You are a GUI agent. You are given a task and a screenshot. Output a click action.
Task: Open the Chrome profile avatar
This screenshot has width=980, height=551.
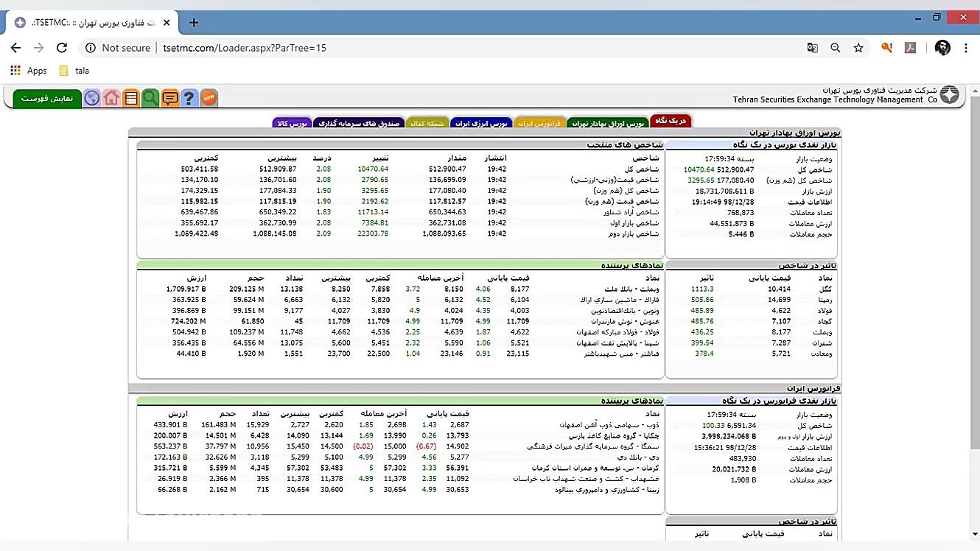coord(942,48)
